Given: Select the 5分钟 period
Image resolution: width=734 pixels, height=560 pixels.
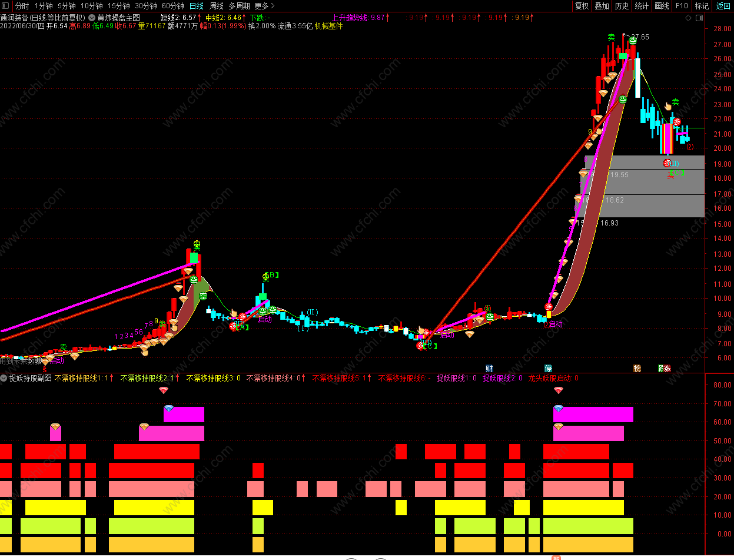Looking at the screenshot, I should pyautogui.click(x=67, y=6).
